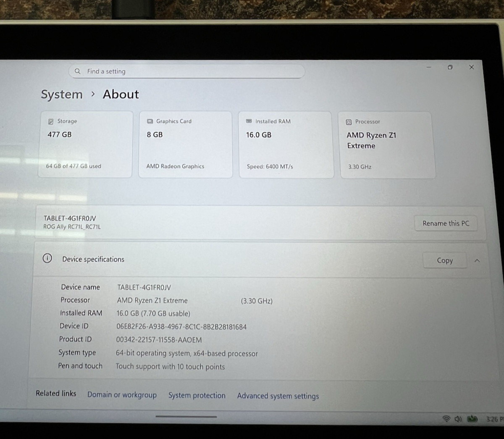Close the Settings window
Screen dimensions: 504x439
tap(471, 67)
